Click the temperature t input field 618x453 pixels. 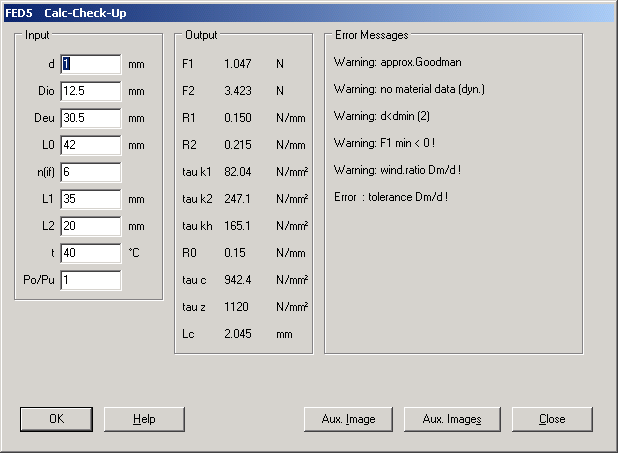tap(90, 253)
